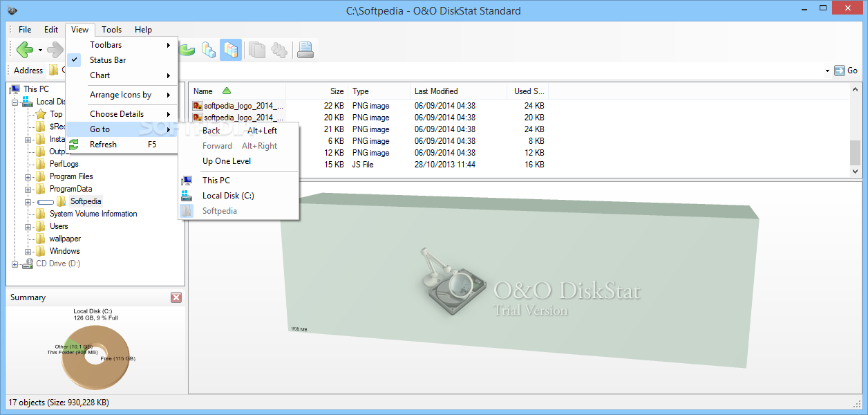Select the wallpaper folder

pos(65,239)
